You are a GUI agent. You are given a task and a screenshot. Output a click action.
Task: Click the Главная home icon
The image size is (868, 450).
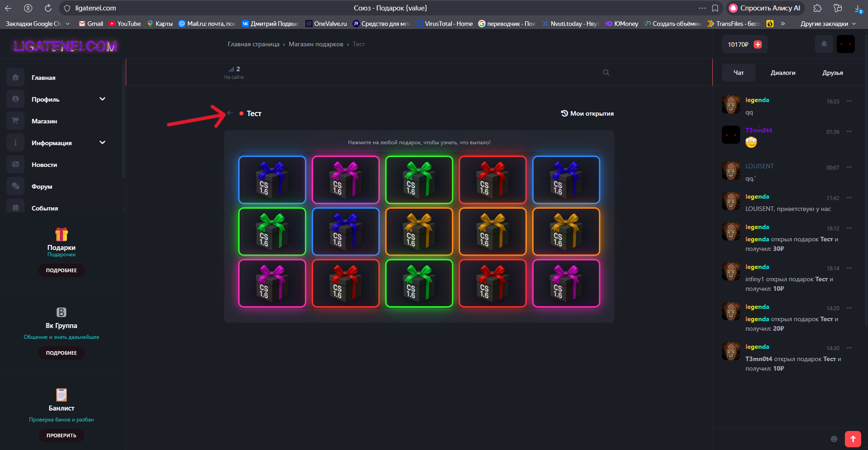click(x=15, y=77)
